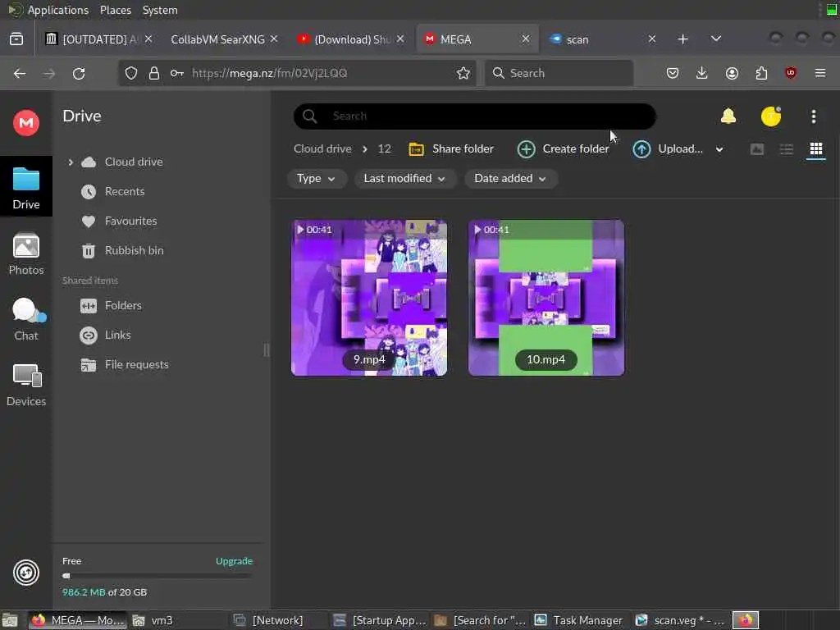The image size is (840, 630).
Task: Click the Firefox back arrow
Action: pos(20,73)
